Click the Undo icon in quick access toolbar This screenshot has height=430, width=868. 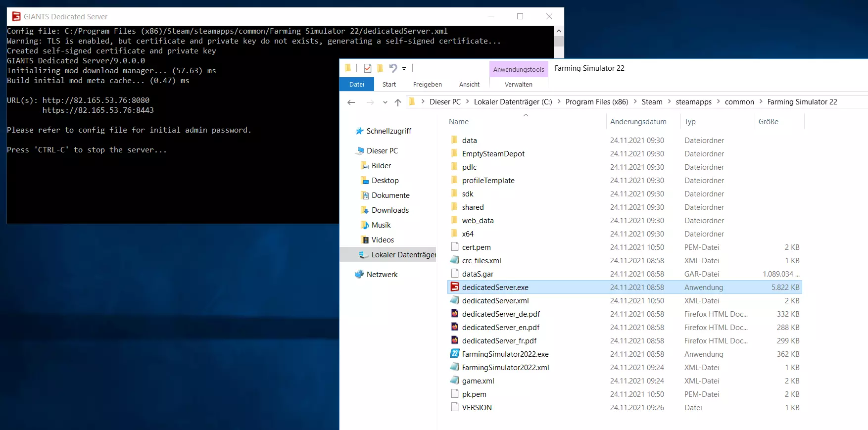click(x=393, y=68)
